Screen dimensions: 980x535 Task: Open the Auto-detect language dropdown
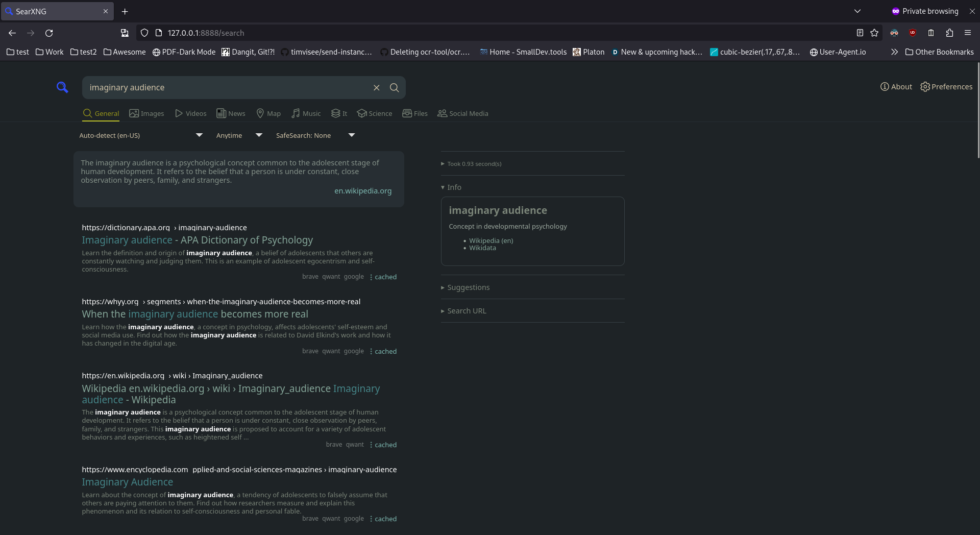141,135
